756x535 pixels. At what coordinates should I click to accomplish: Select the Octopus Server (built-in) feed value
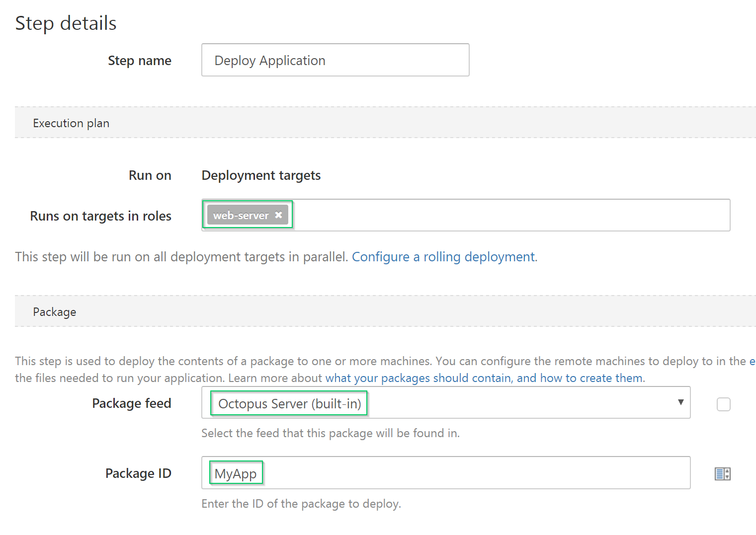[289, 403]
